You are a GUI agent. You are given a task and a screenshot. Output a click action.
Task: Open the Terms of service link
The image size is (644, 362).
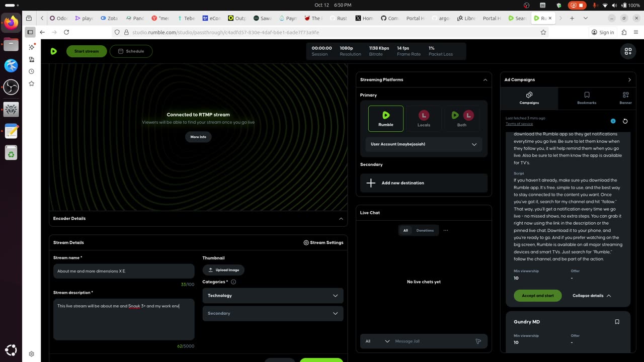[x=519, y=124]
